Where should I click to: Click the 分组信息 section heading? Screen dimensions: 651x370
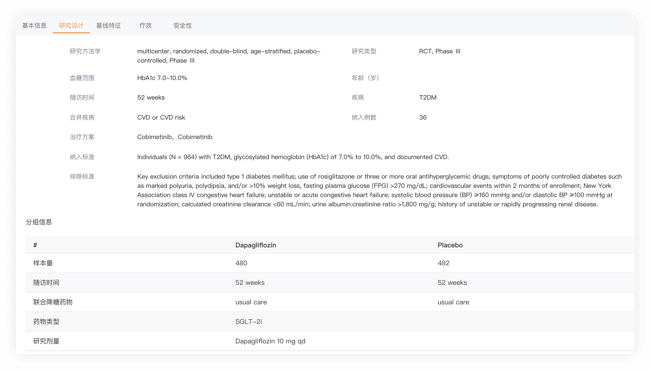click(x=39, y=222)
